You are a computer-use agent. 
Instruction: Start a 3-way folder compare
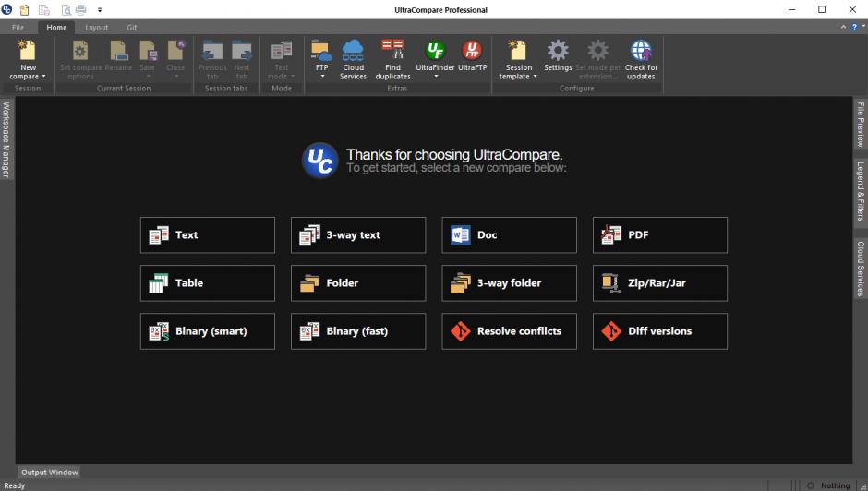(510, 282)
